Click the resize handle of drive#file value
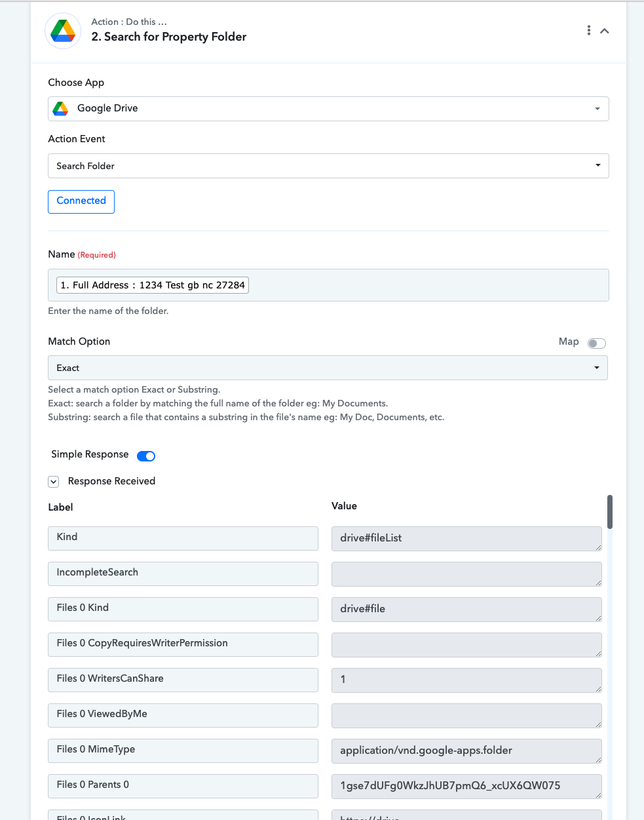The image size is (644, 820). click(598, 618)
